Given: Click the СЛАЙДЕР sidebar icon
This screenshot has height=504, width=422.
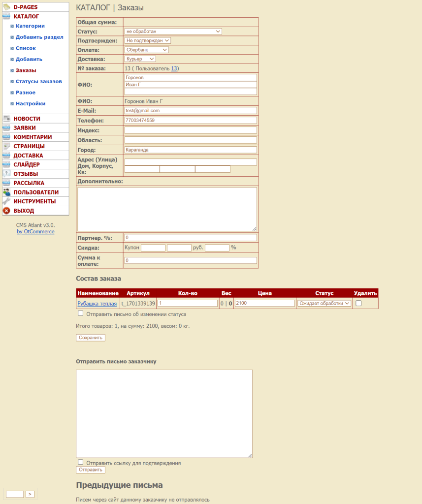Looking at the screenshot, I should pyautogui.click(x=6, y=164).
